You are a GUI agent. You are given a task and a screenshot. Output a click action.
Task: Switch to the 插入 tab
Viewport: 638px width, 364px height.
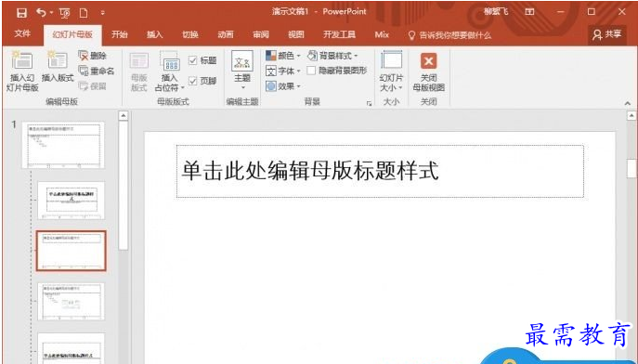pos(154,35)
